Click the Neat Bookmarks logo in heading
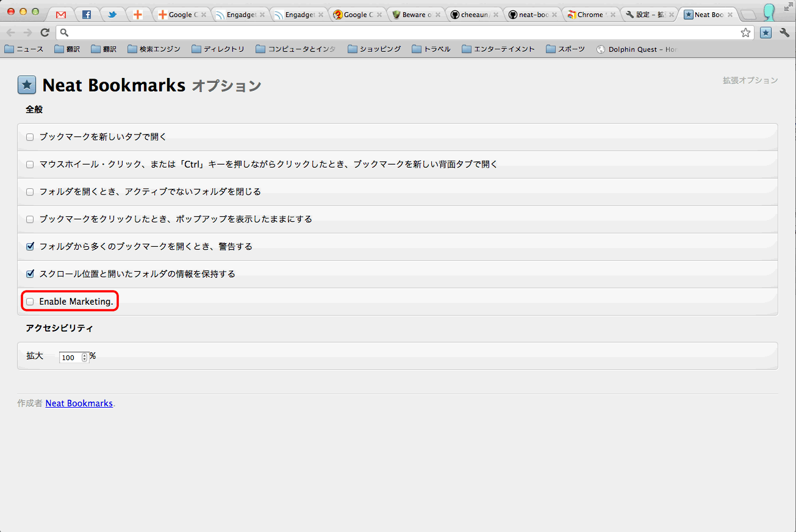 coord(27,85)
